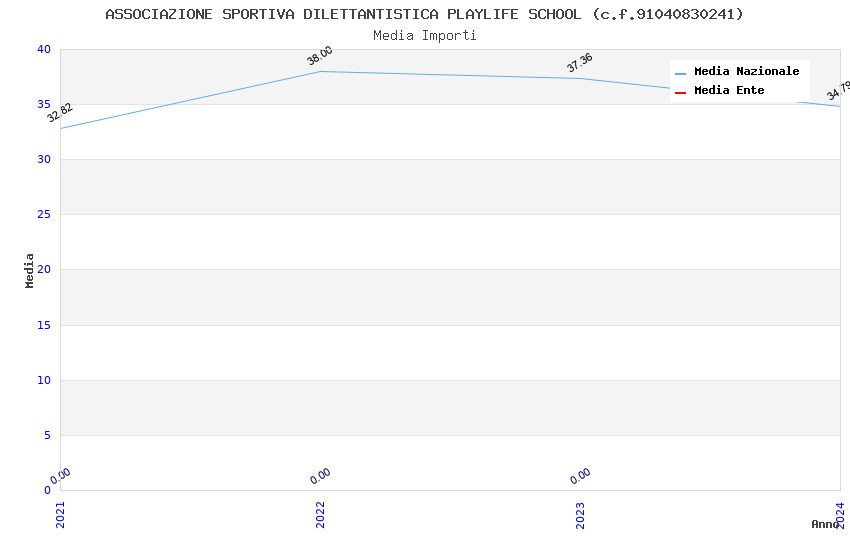This screenshot has width=850, height=550.
Task: Click the Media Importi subtitle
Action: click(425, 36)
